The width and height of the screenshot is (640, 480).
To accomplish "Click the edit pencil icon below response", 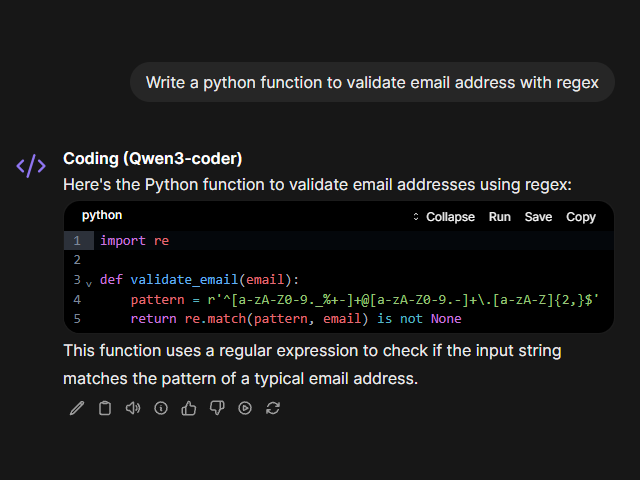I will click(77, 408).
